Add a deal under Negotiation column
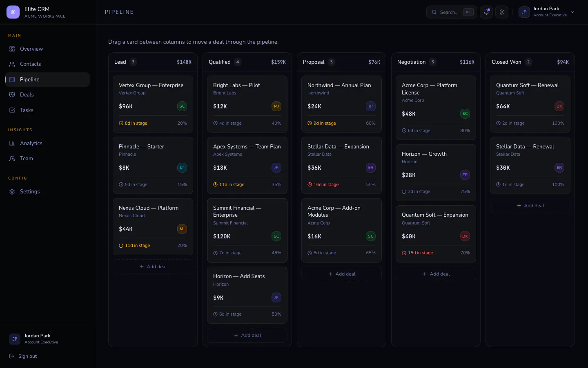Viewport: 588px width, 368px height. pos(436,274)
